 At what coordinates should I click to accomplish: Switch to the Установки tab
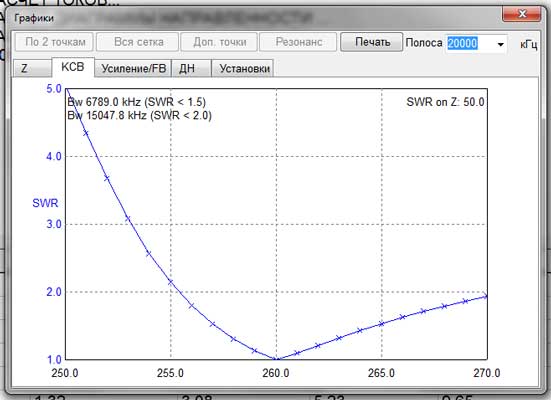pos(243,68)
